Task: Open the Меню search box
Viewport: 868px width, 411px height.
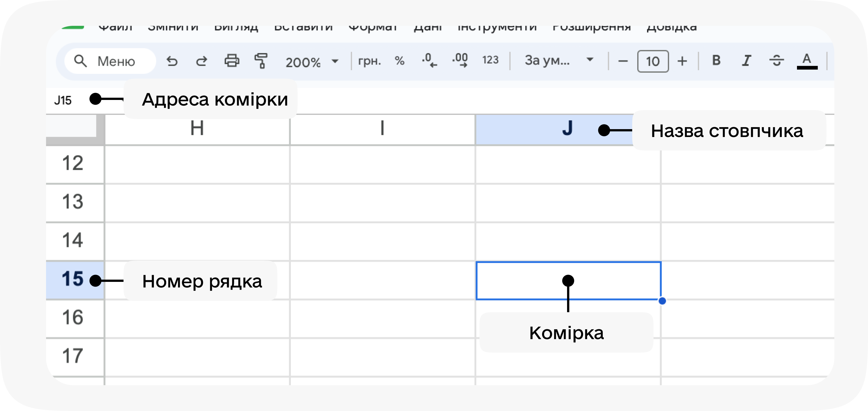Action: tap(110, 61)
